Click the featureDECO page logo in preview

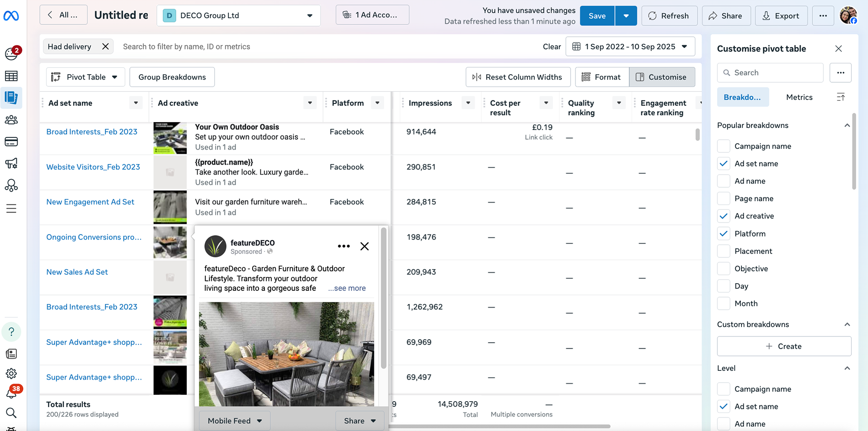coord(215,246)
